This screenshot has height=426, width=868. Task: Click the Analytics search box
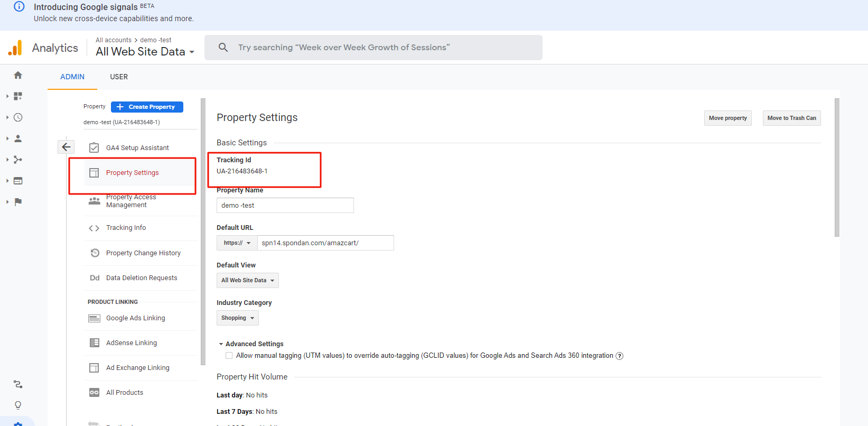[x=374, y=48]
